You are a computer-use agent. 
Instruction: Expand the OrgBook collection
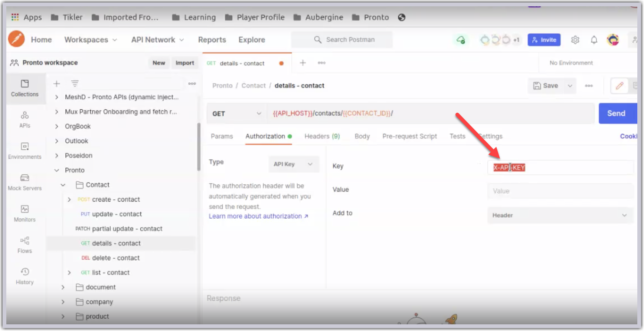(56, 126)
